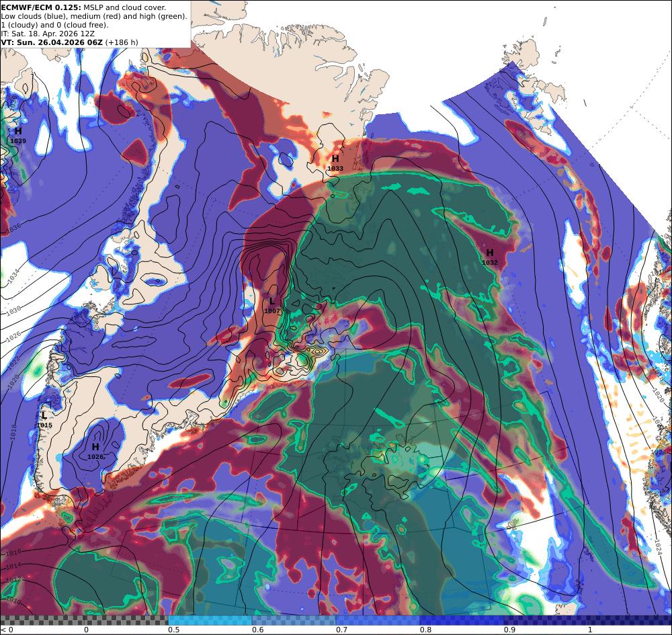The image size is (672, 635).
Task: Click the '0.6' colorbar tick label
Action: pyautogui.click(x=257, y=630)
